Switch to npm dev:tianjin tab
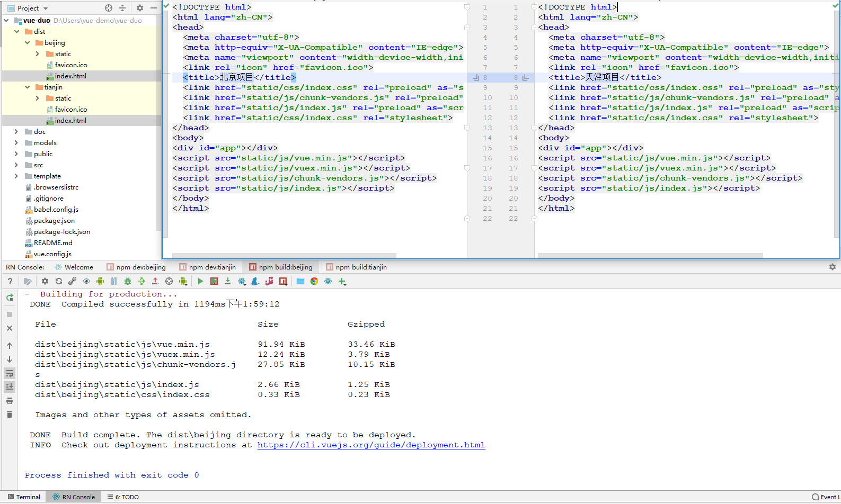 tap(208, 267)
